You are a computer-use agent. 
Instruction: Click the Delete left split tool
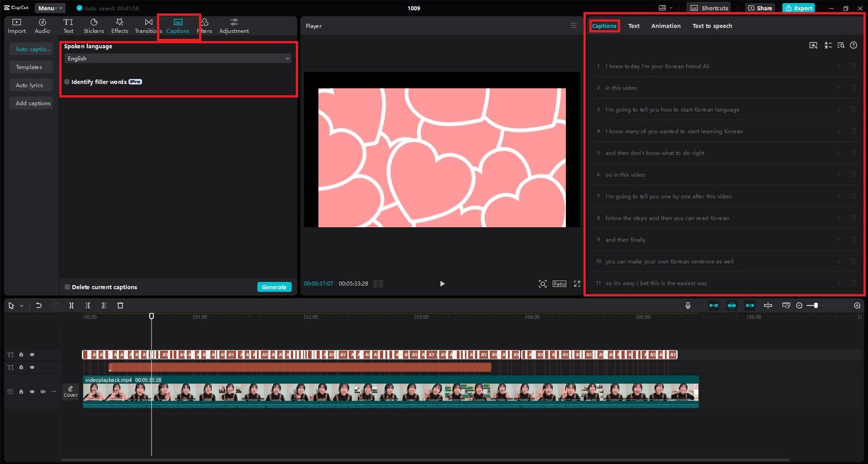click(87, 306)
